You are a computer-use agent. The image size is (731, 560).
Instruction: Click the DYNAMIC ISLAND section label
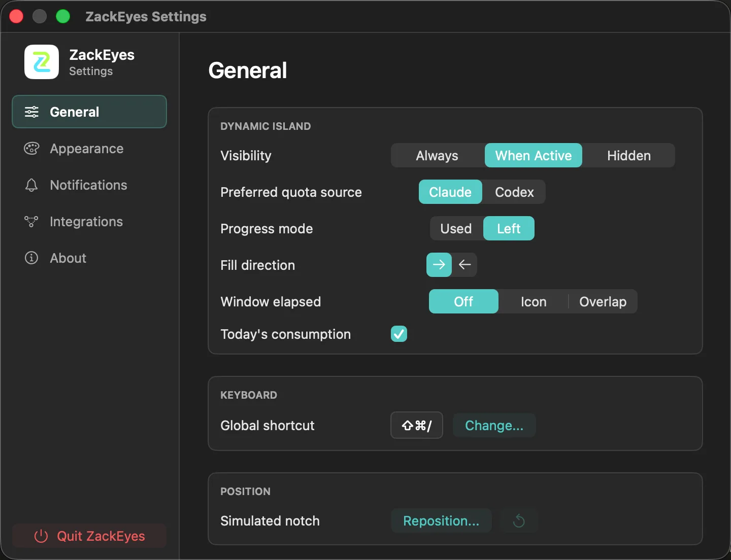[x=265, y=126]
